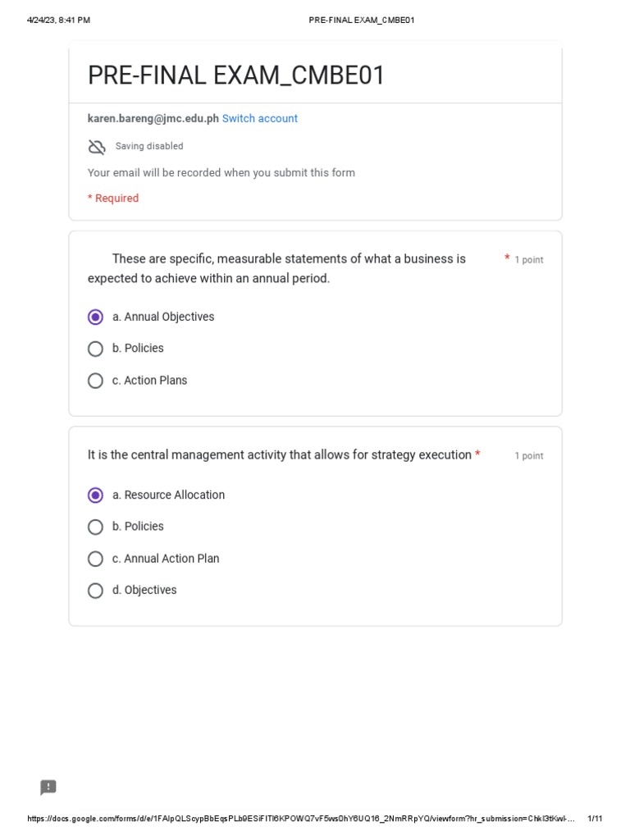Click the page number 1/11 indicator
Screen dimensions: 630x840
coord(595,819)
